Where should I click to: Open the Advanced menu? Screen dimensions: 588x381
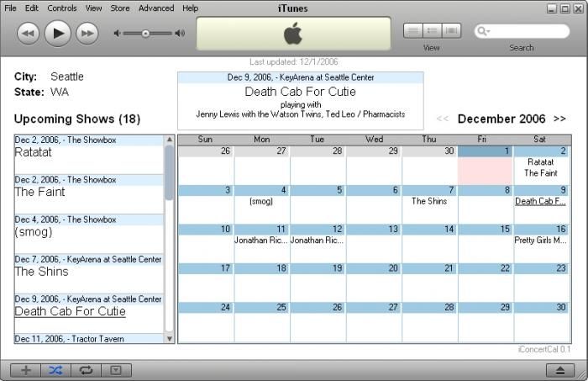coord(156,8)
